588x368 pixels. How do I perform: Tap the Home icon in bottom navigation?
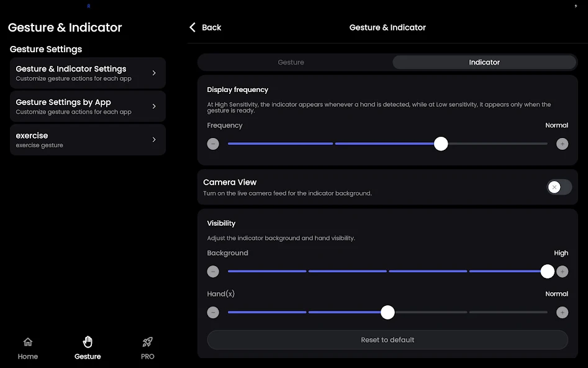coord(28,342)
